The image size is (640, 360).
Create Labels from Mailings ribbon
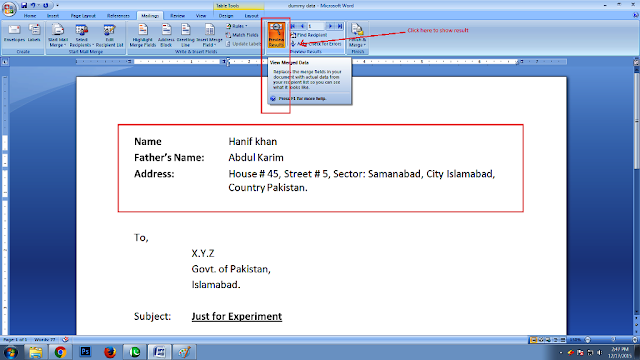[34, 33]
